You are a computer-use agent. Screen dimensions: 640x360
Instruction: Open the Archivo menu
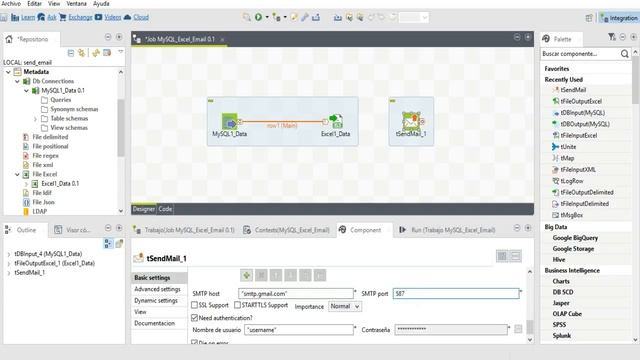tap(11, 4)
